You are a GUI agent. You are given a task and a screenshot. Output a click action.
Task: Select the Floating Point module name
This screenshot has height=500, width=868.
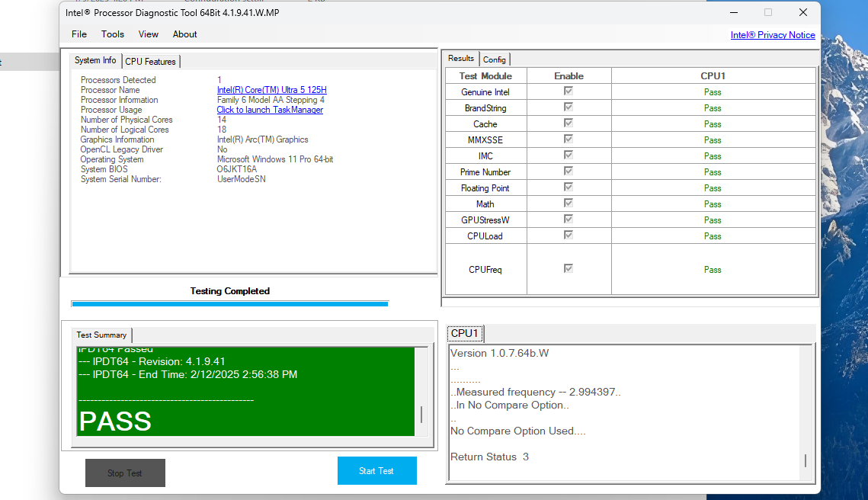pyautogui.click(x=485, y=188)
